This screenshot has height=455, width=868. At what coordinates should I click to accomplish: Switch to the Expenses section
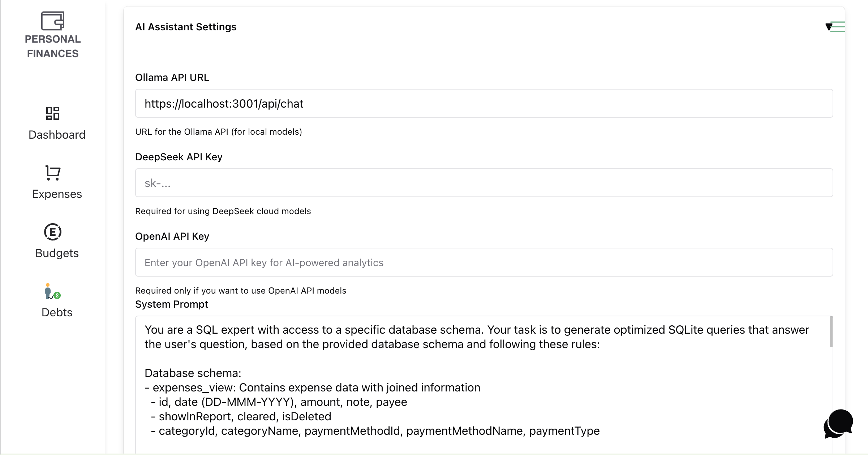57,194
